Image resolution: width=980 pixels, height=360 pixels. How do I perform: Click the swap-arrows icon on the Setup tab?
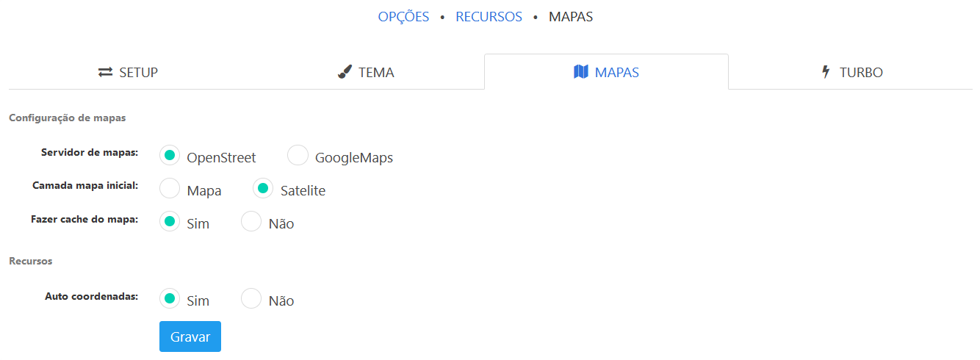[105, 72]
